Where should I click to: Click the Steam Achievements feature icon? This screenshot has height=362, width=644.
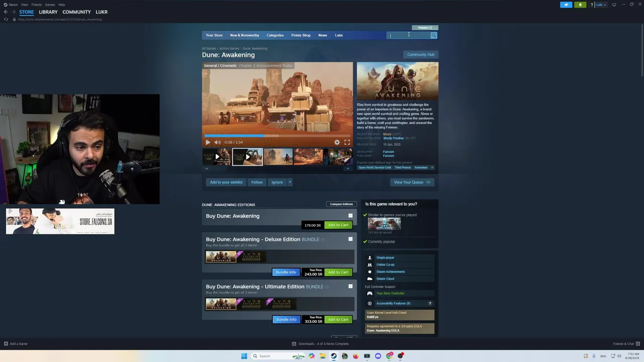coord(370,271)
